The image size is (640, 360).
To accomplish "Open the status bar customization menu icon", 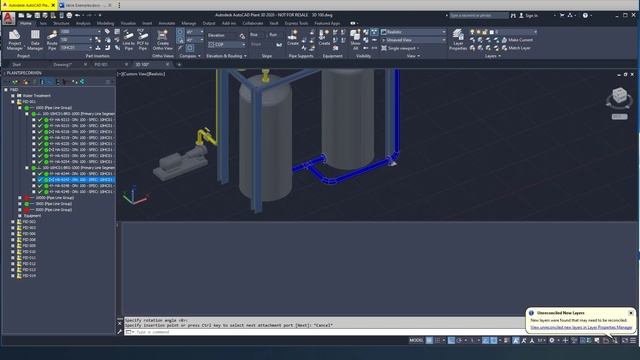I will point(633,340).
